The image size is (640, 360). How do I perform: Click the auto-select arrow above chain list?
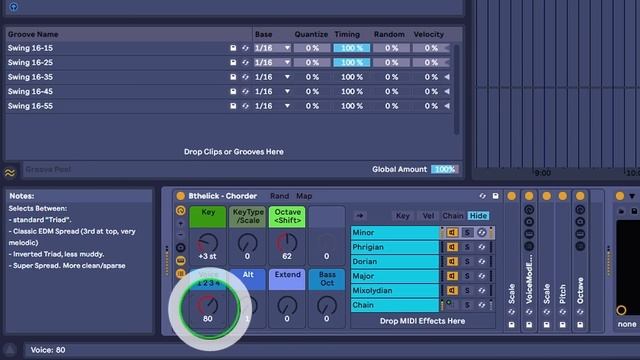pos(360,216)
